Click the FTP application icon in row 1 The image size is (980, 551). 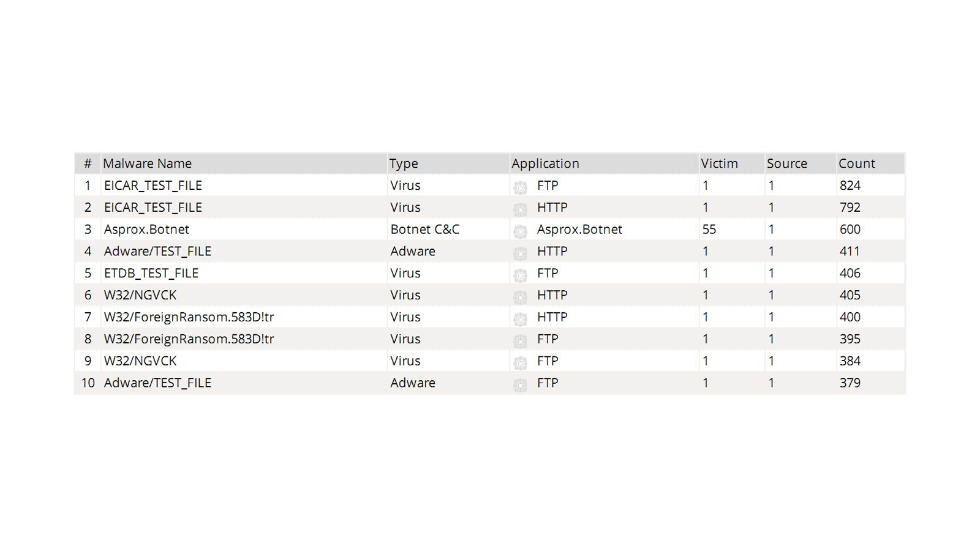pos(520,187)
